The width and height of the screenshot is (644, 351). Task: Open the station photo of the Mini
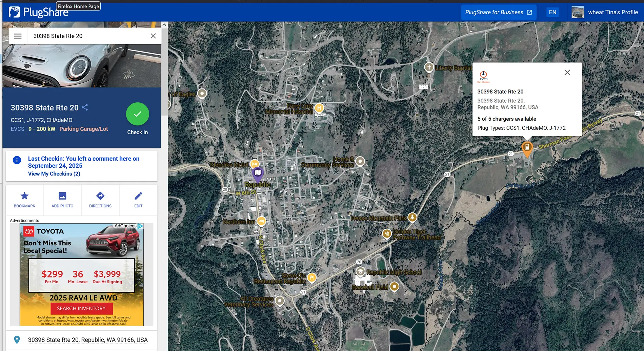point(82,66)
